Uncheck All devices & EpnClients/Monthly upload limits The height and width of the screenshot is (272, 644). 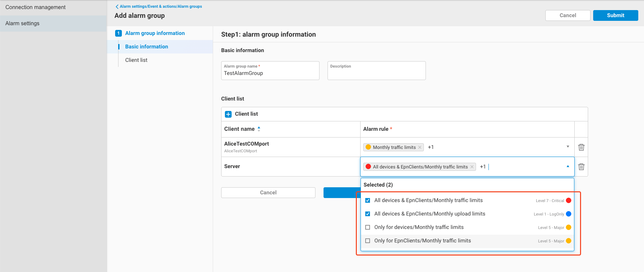click(x=368, y=214)
